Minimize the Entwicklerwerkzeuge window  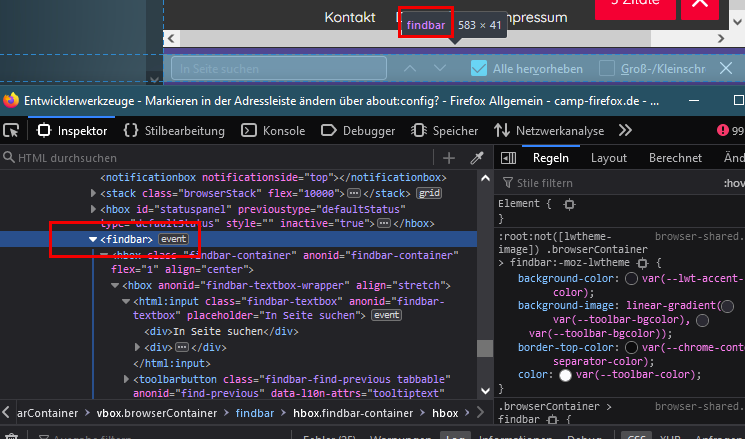[694, 101]
